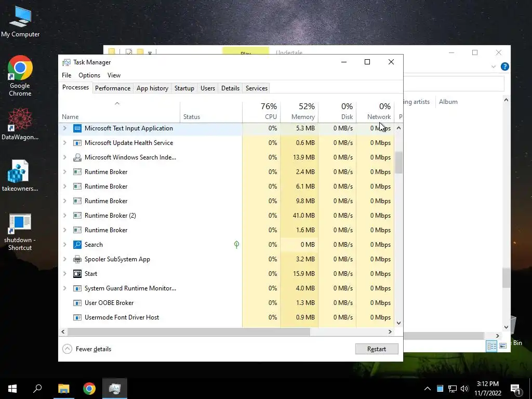
Task: Click the User OOBE Broker icon
Action: 77,303
